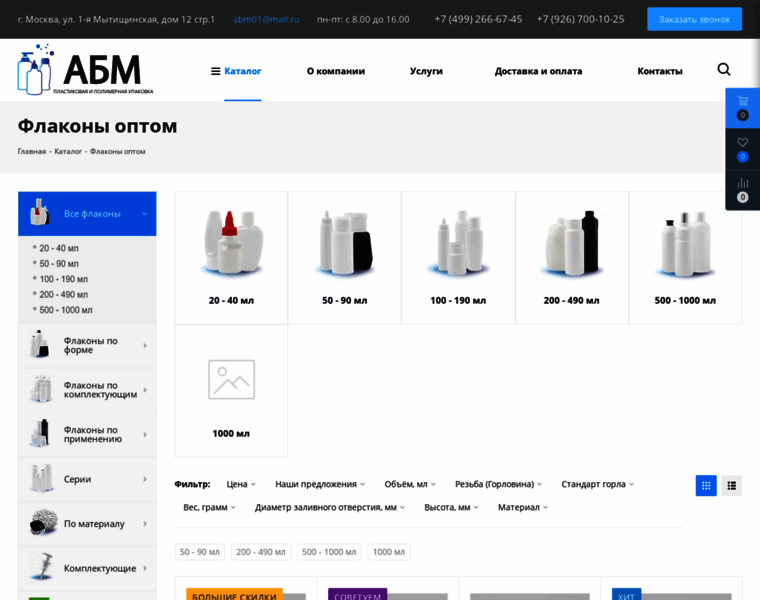The image size is (760, 600).
Task: Click the abm01@mail.ru email link
Action: 266,19
